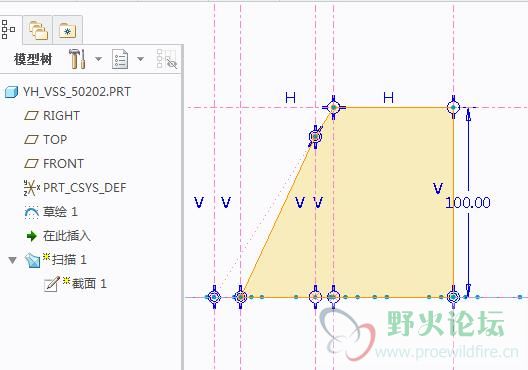The width and height of the screenshot is (528, 370).
Task: Click the sketch icon beside 草绘 1
Action: pos(32,212)
